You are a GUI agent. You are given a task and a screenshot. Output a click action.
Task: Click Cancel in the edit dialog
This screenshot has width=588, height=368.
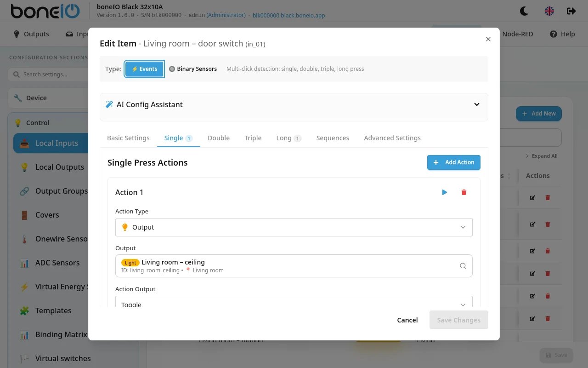[407, 320]
